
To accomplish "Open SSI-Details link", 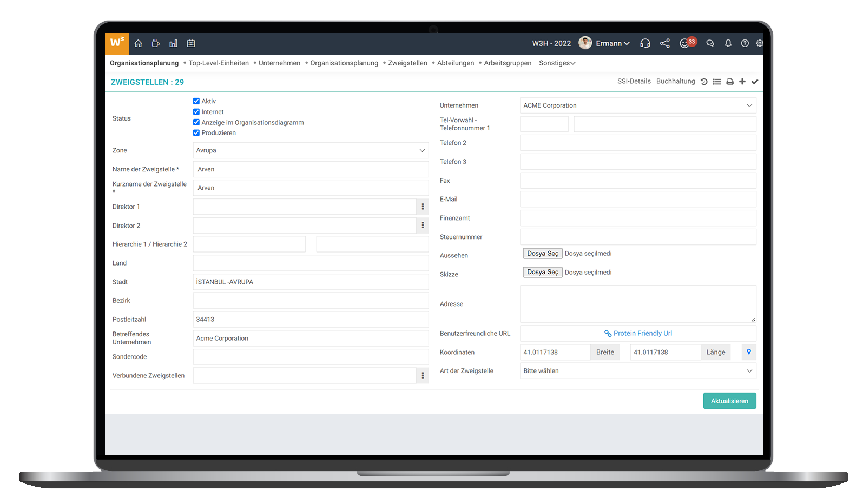I will (634, 81).
